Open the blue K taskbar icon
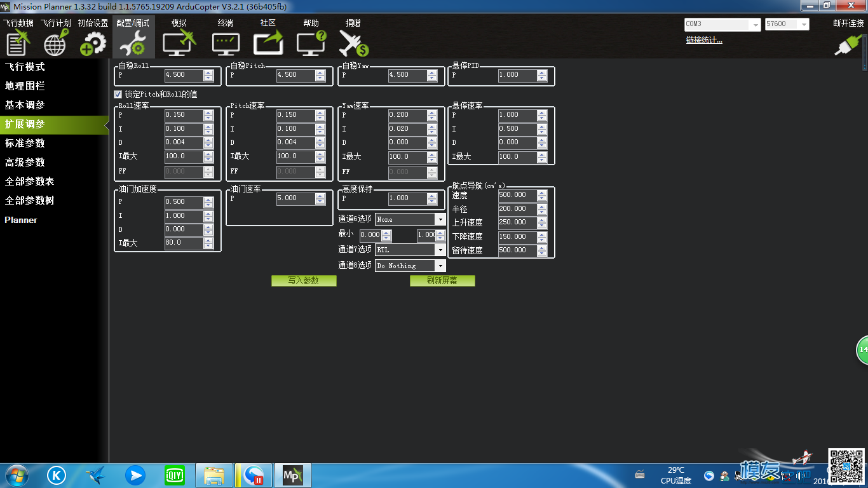This screenshot has height=488, width=868. click(x=57, y=475)
